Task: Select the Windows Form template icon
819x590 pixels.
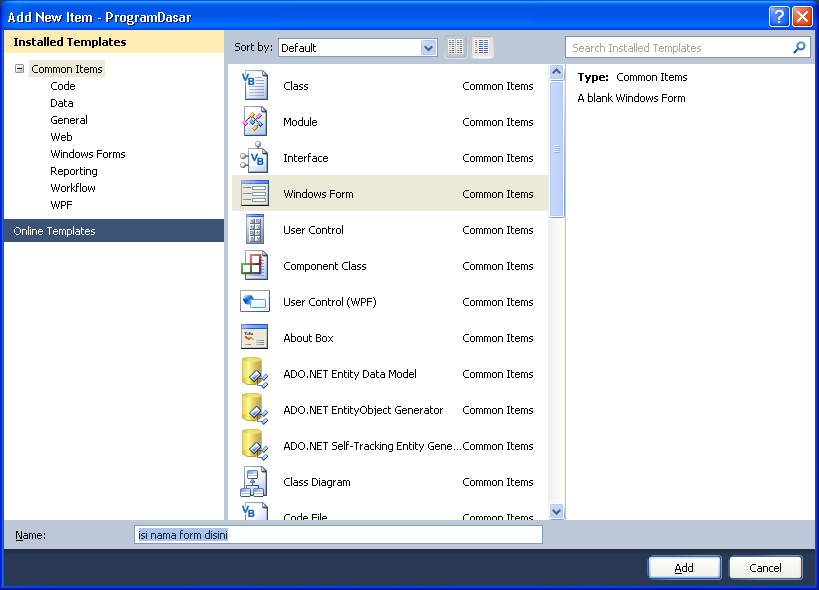Action: pyautogui.click(x=254, y=194)
